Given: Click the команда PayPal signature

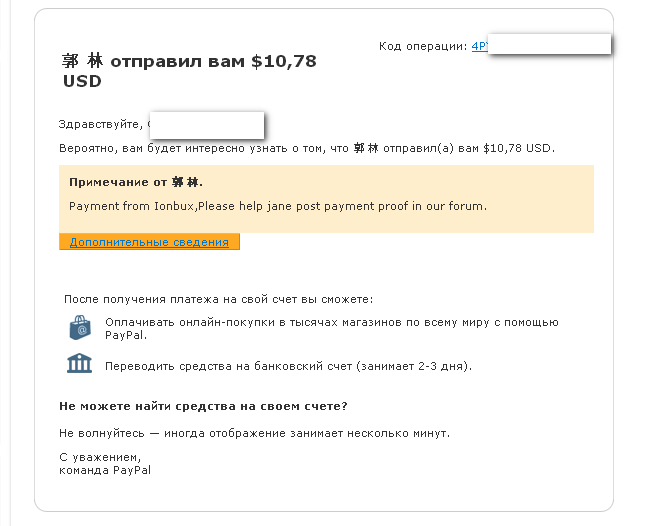Looking at the screenshot, I should (105, 470).
